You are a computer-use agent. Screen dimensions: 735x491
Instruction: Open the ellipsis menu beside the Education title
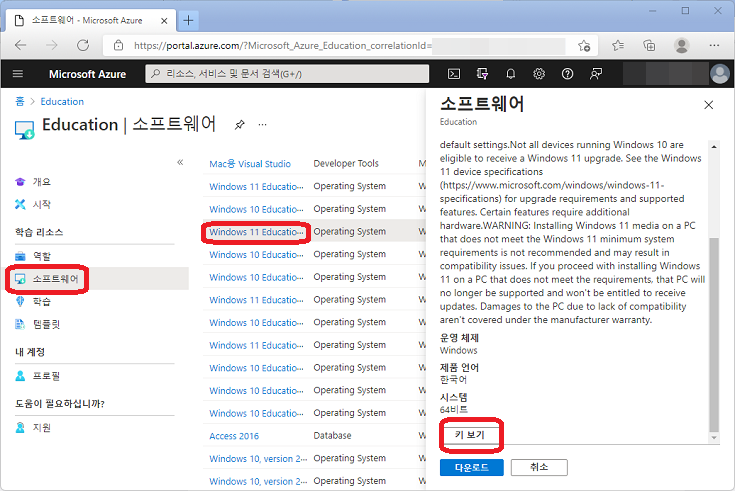click(x=262, y=125)
